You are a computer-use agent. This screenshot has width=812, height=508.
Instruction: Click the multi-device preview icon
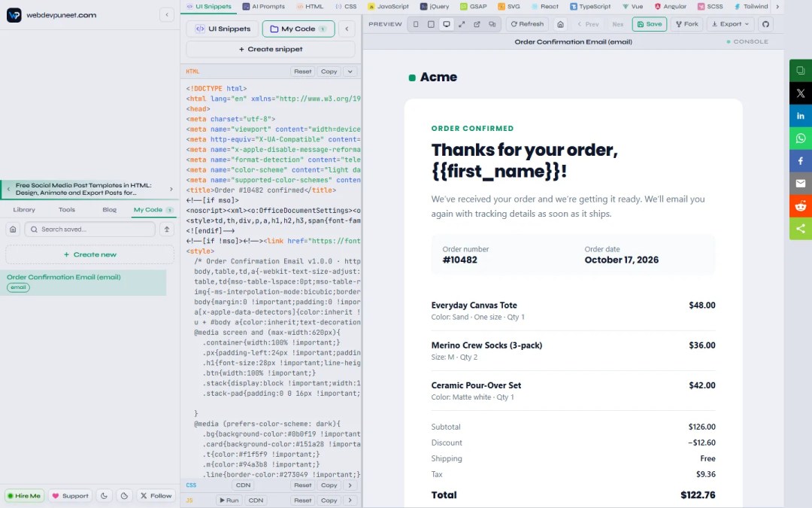pos(492,24)
